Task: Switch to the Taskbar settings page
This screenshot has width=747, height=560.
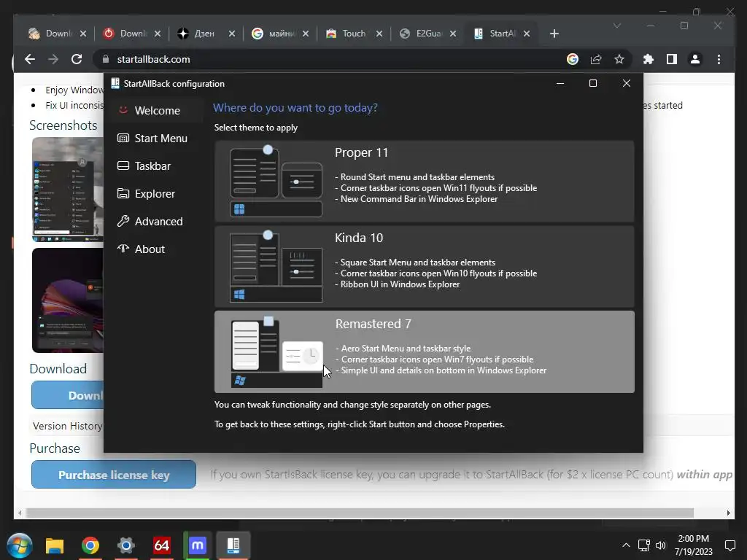Action: (x=154, y=166)
